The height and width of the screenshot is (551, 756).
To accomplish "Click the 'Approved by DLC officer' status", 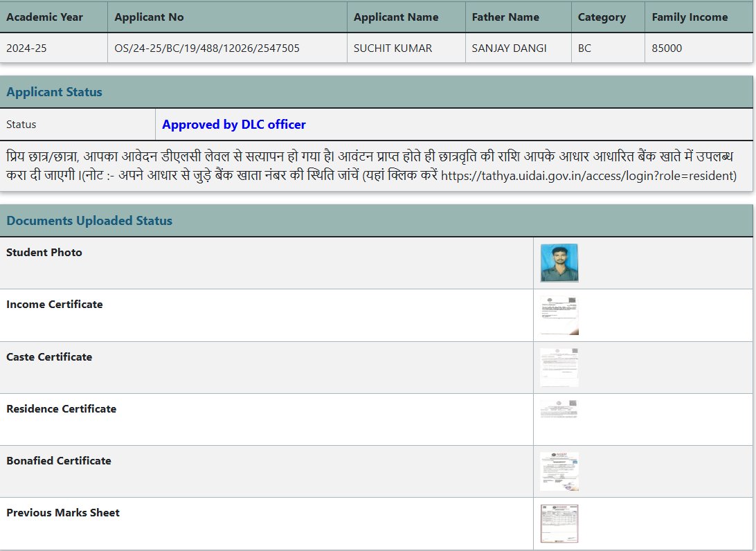I will pos(234,125).
